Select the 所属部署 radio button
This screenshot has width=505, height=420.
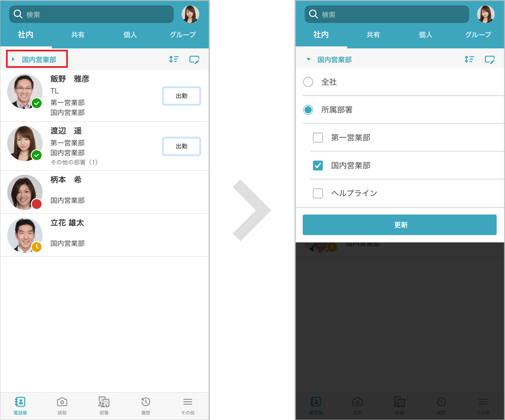(308, 110)
